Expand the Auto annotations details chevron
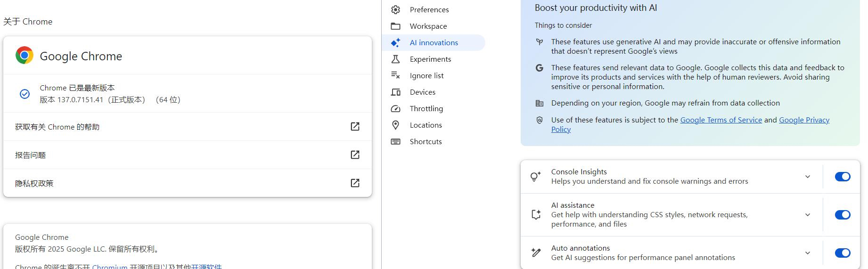The width and height of the screenshot is (868, 269). pos(808,253)
